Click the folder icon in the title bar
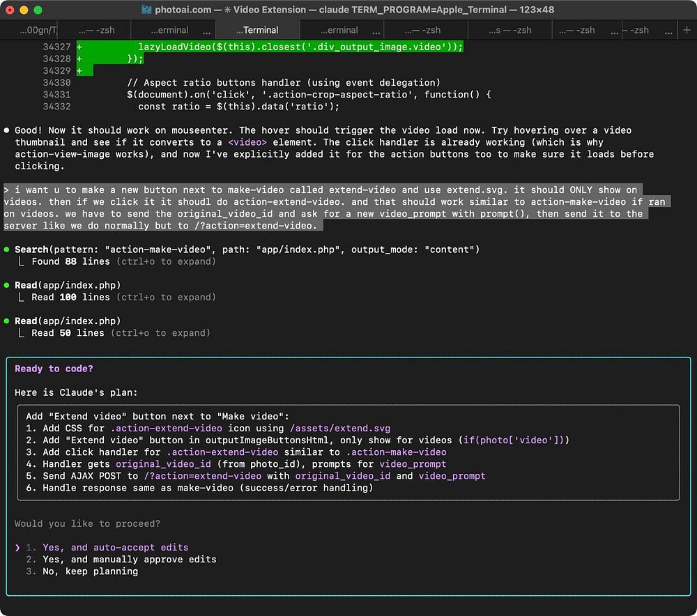Image resolution: width=697 pixels, height=616 pixels. click(146, 10)
